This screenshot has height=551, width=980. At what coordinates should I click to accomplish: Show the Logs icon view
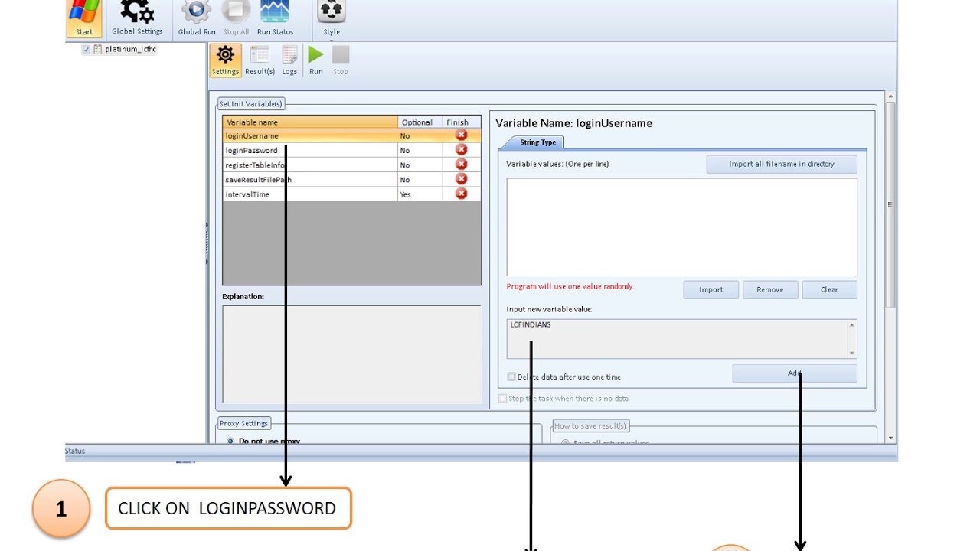pos(289,55)
